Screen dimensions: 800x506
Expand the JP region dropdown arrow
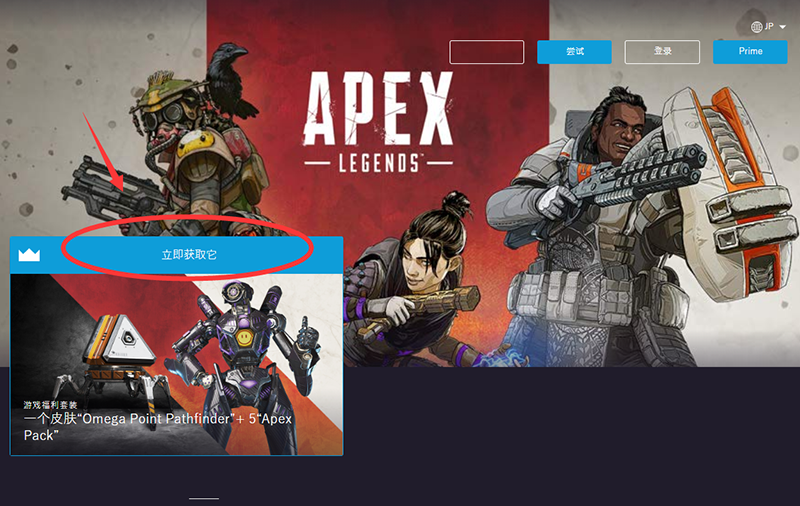coord(783,27)
